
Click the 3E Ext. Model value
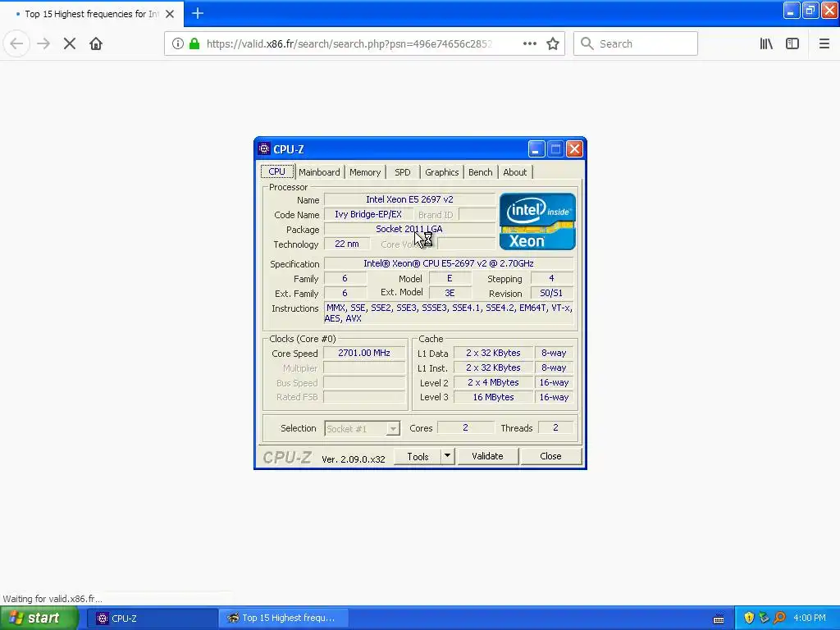(450, 293)
